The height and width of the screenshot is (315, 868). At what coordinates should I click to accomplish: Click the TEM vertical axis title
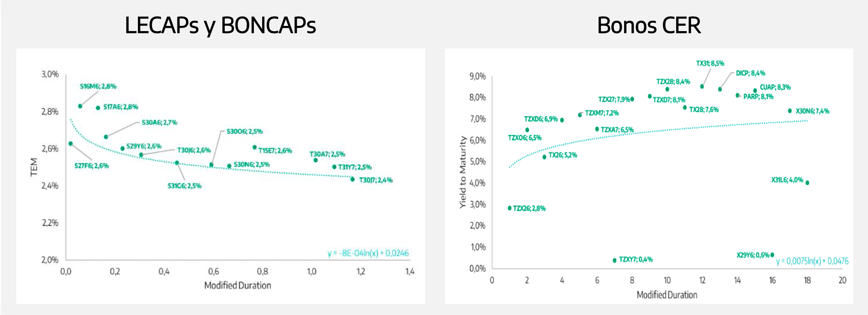pos(34,167)
